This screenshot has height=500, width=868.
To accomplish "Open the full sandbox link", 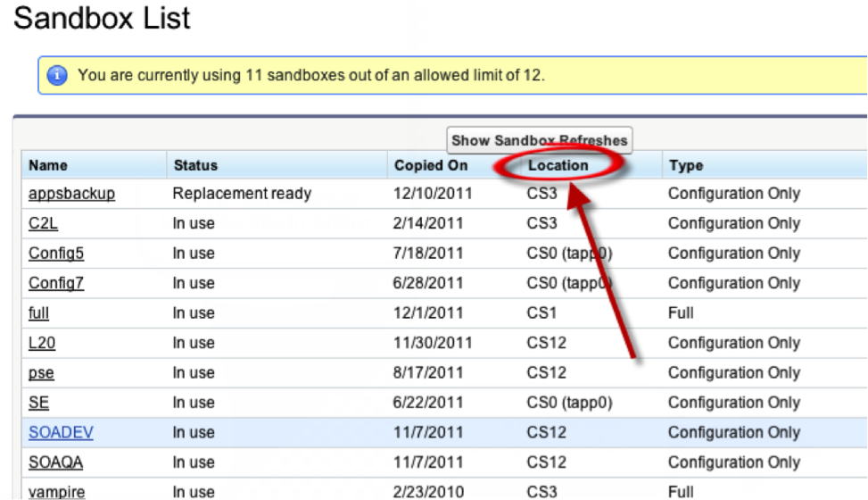I will (38, 313).
